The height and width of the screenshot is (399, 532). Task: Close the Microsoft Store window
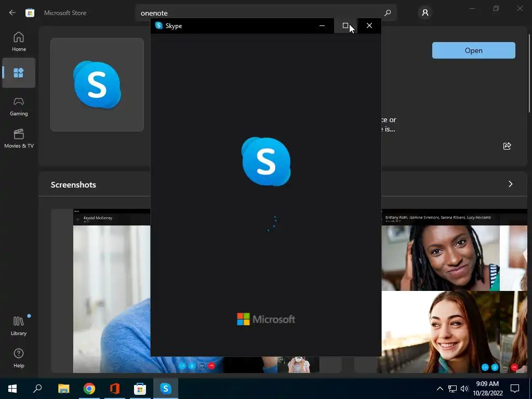tap(520, 8)
